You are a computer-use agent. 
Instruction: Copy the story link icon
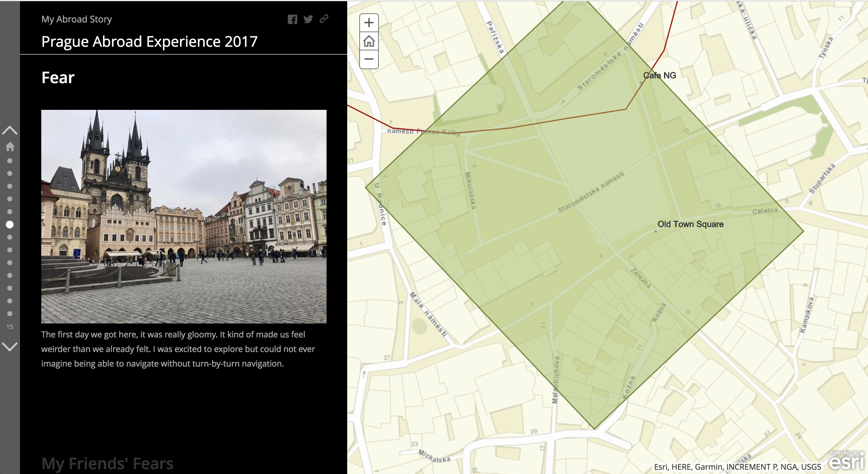click(324, 19)
